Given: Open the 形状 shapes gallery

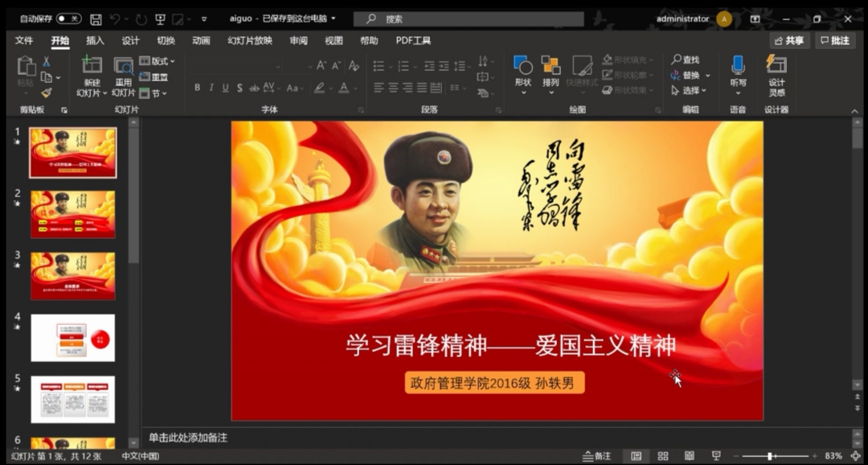Looking at the screenshot, I should [523, 75].
